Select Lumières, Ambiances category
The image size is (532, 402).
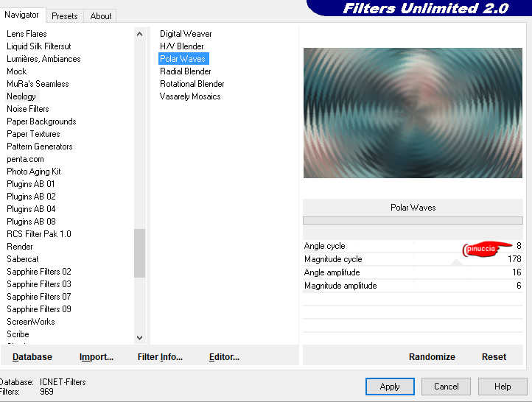click(x=43, y=59)
